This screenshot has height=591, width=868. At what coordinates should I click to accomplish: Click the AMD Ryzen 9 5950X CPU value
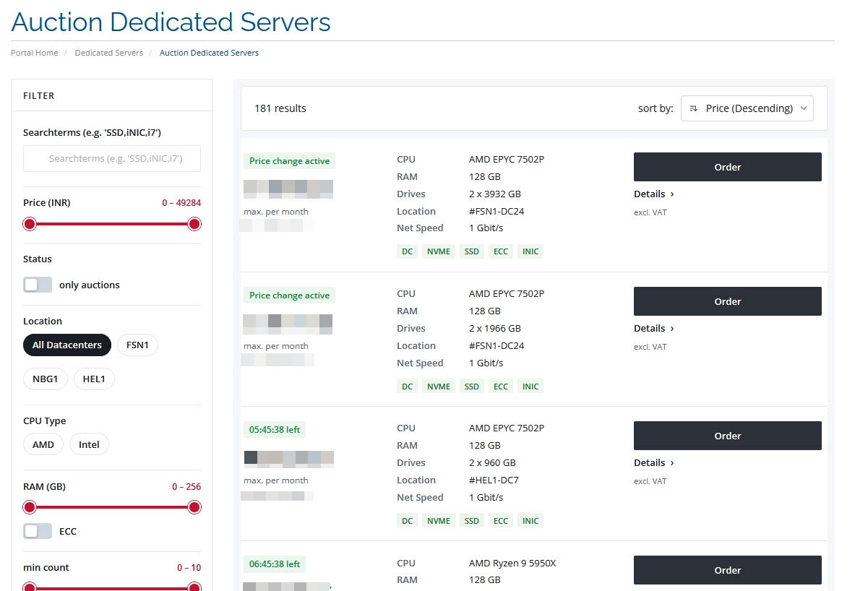click(x=512, y=563)
